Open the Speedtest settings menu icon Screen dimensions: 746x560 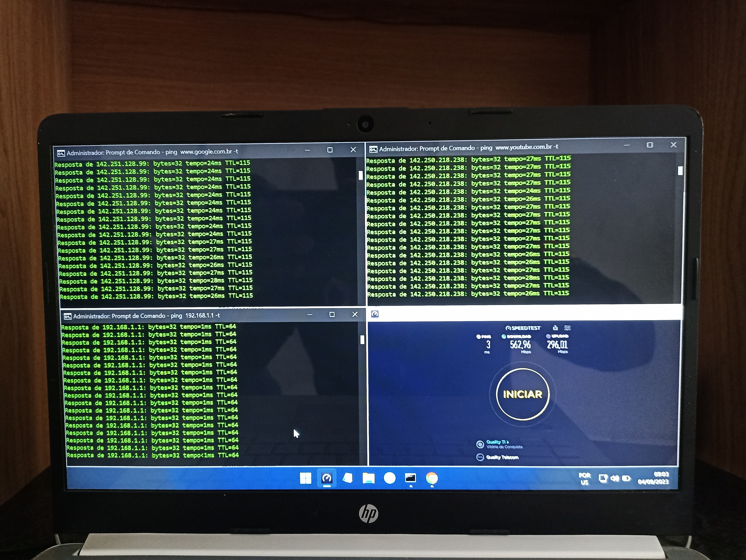click(568, 328)
